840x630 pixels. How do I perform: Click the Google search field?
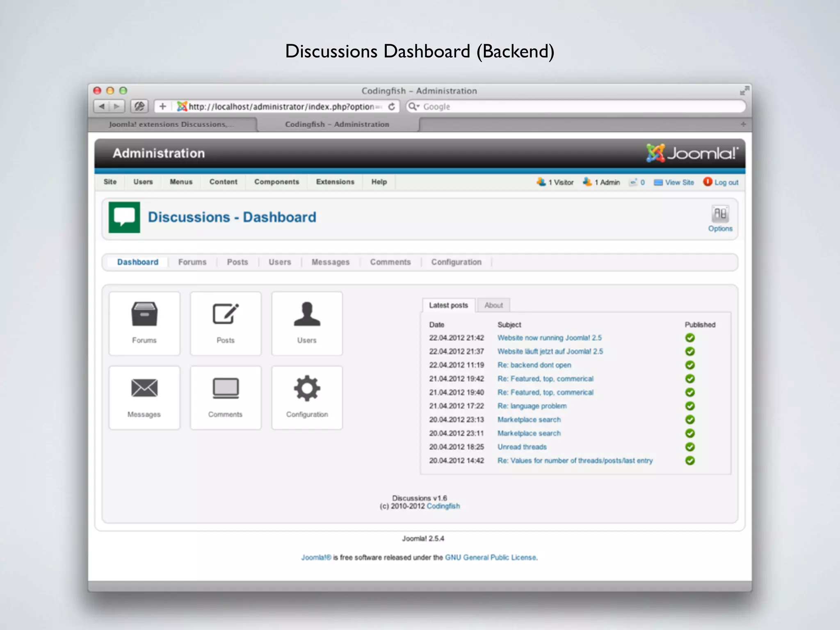click(x=576, y=107)
